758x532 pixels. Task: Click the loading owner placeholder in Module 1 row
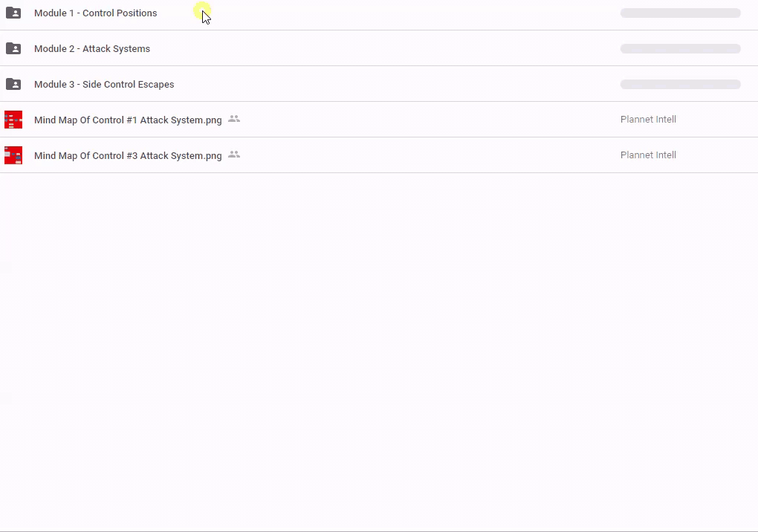[x=680, y=13]
